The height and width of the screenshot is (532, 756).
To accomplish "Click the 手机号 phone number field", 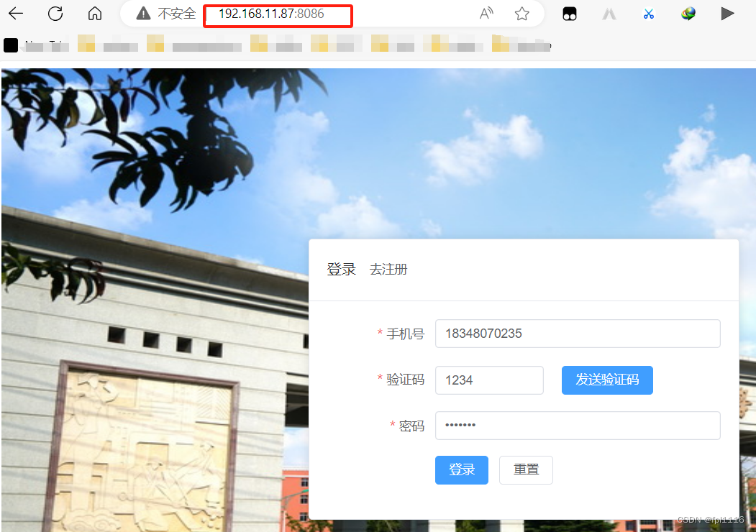I will (578, 334).
